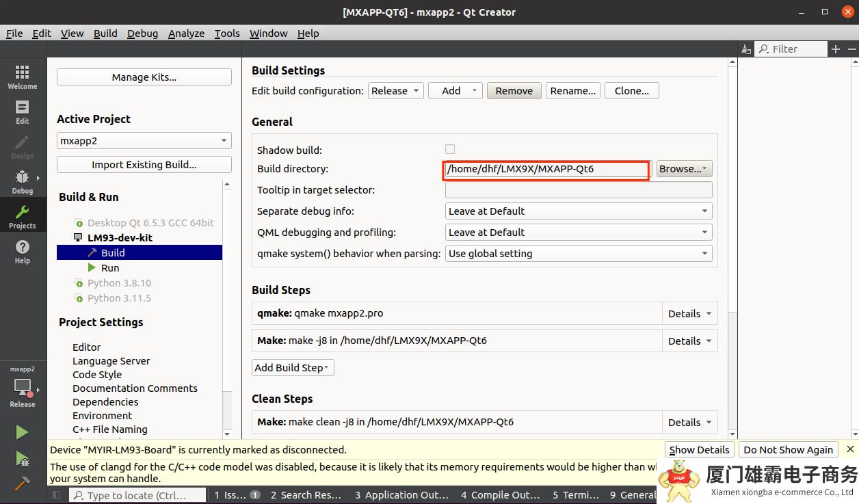Enable the Shadow build checkbox
Image resolution: width=859 pixels, height=504 pixels.
point(449,149)
